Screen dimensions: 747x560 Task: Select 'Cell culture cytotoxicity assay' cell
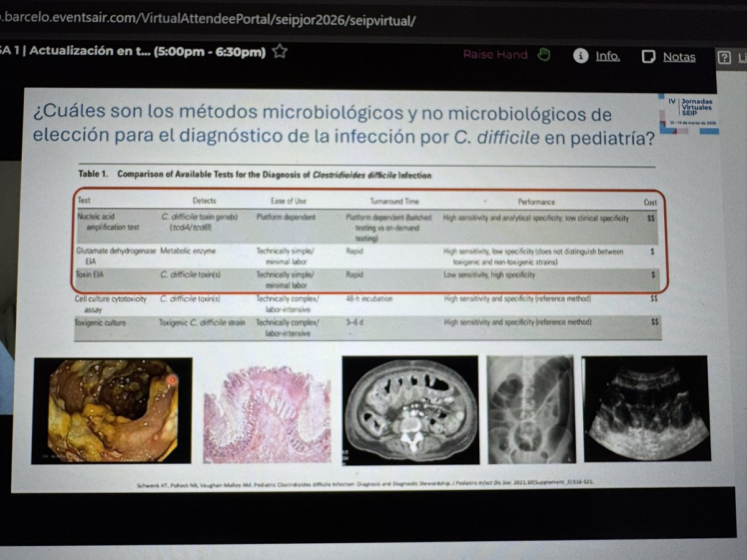coord(112,304)
